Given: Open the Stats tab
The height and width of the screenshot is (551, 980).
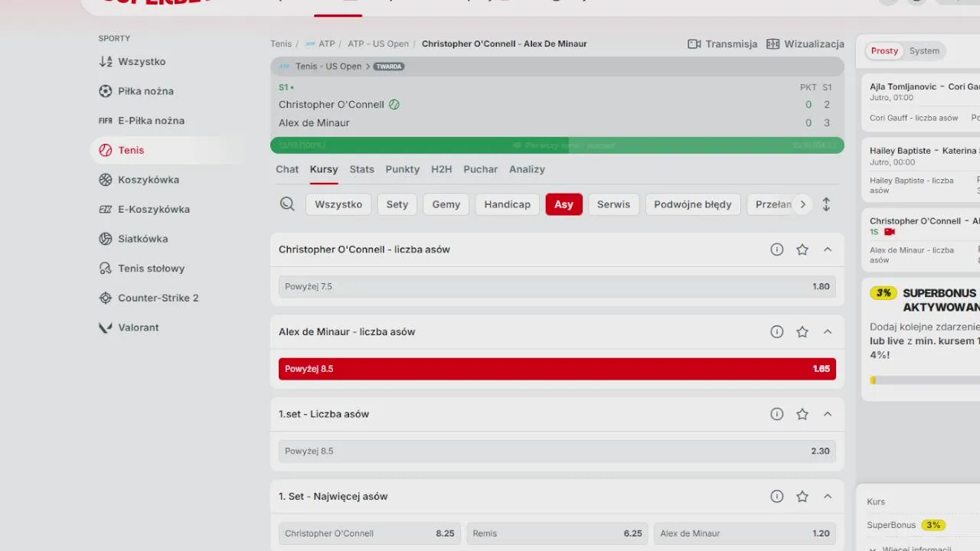Looking at the screenshot, I should [362, 169].
